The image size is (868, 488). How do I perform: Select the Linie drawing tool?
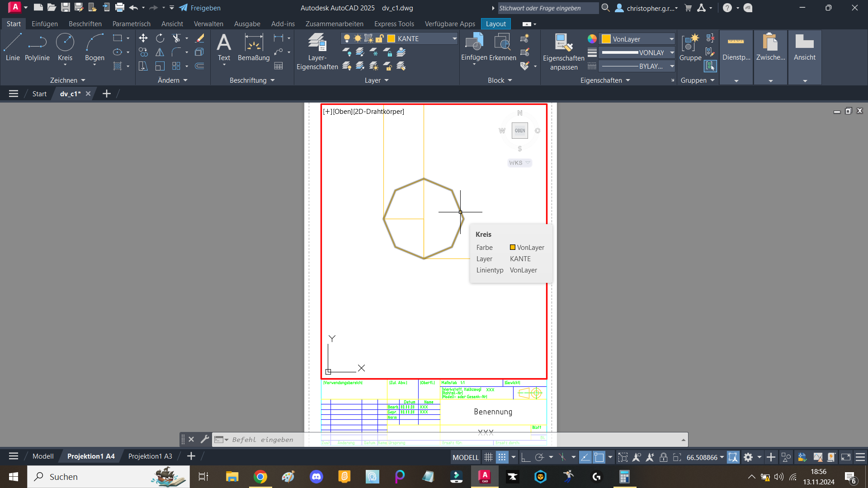coord(13,47)
